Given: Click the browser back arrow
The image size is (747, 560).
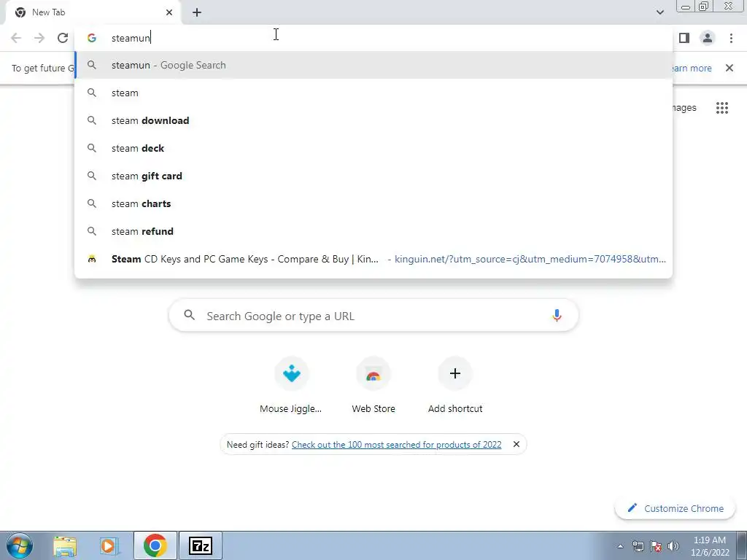Looking at the screenshot, I should 16,38.
